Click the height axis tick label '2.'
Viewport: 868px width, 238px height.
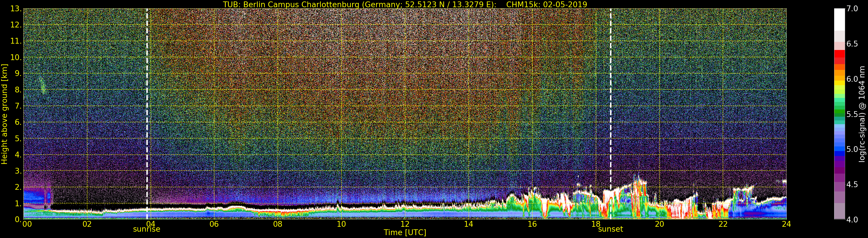(x=18, y=187)
